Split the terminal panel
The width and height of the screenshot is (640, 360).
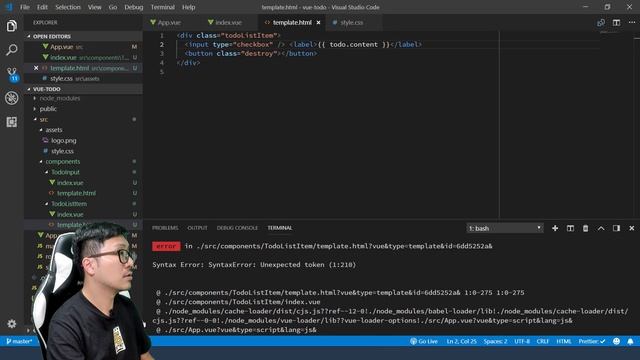point(570,228)
